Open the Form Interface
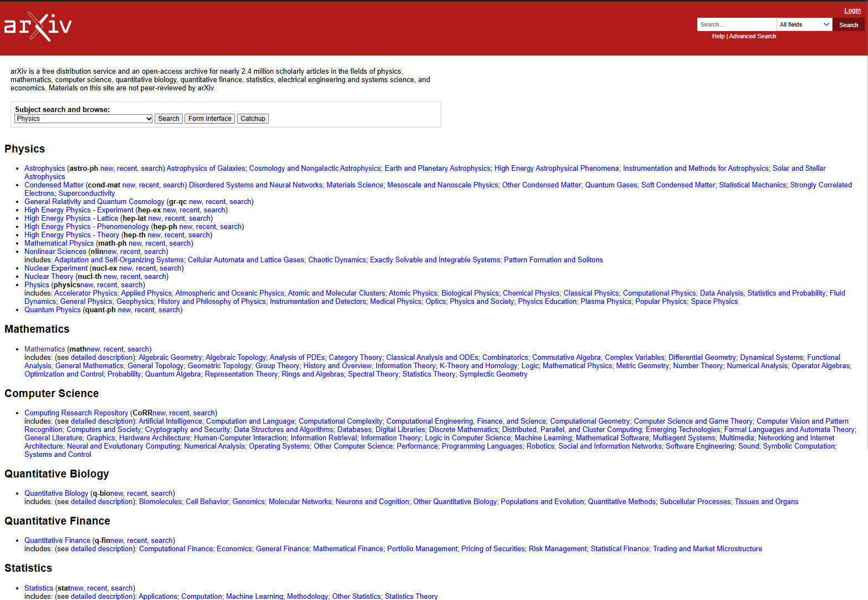The height and width of the screenshot is (600, 868). (x=209, y=118)
